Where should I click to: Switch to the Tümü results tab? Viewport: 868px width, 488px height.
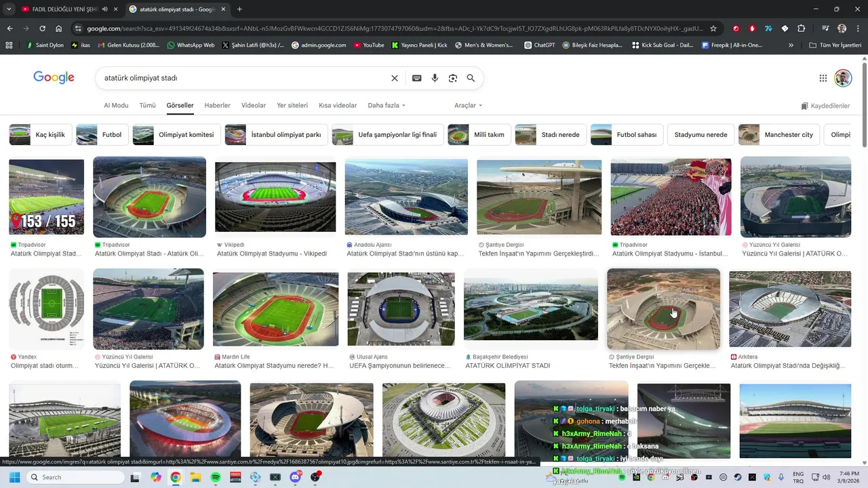147,106
